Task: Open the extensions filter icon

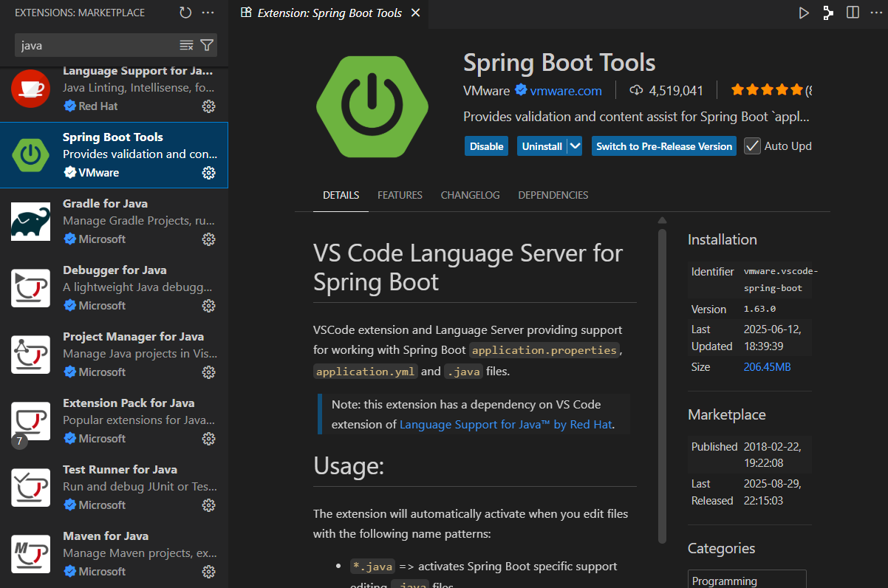Action: tap(207, 46)
